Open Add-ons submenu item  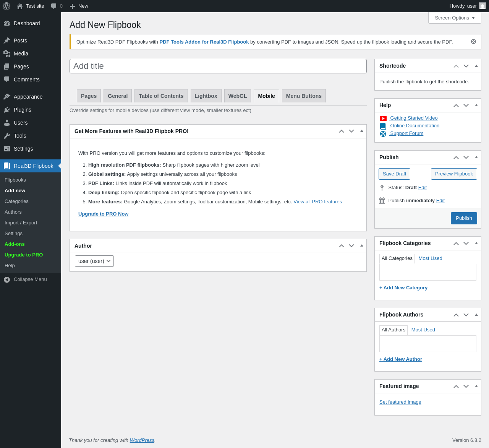31,244
